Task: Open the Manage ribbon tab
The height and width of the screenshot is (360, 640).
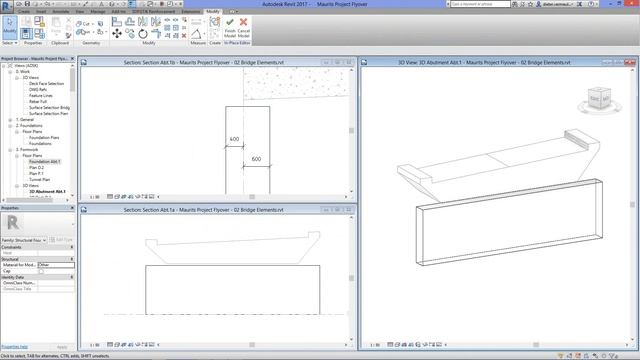Action: tap(98, 11)
